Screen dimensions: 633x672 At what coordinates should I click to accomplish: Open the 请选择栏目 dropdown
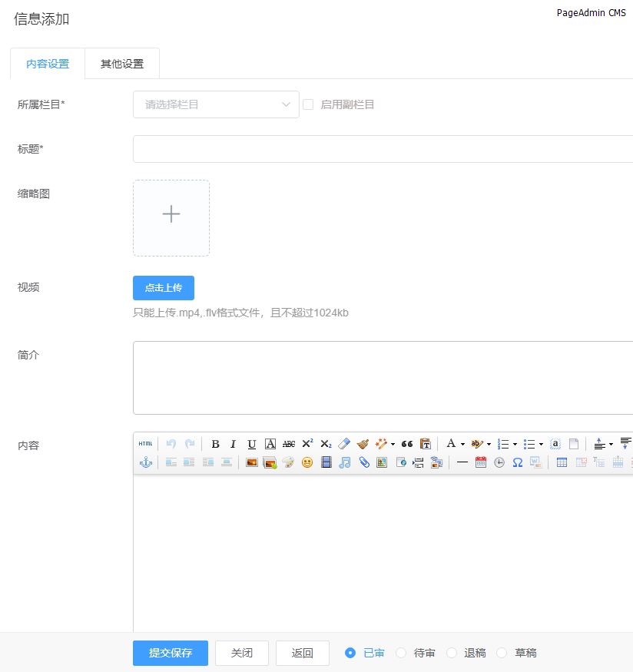pos(216,104)
